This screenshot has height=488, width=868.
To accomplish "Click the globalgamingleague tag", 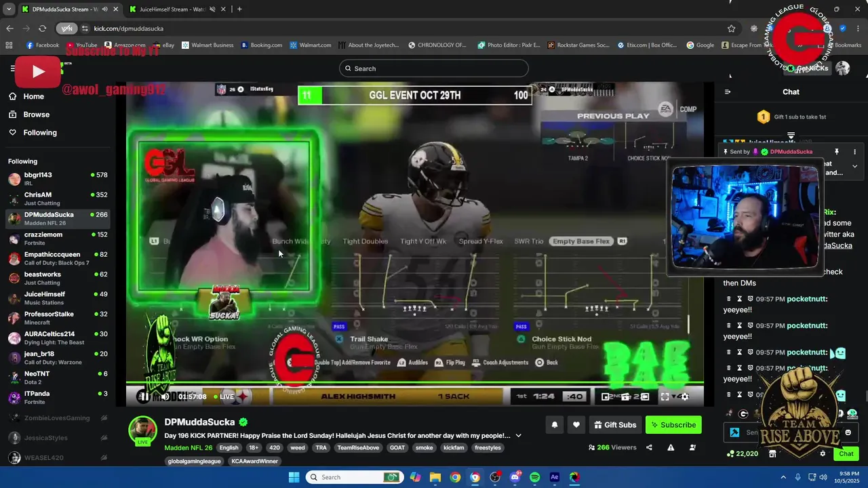I will tap(194, 461).
